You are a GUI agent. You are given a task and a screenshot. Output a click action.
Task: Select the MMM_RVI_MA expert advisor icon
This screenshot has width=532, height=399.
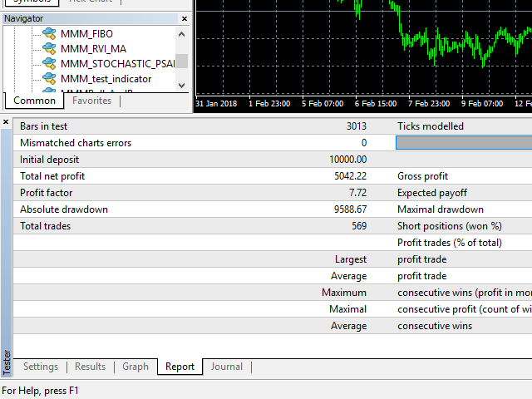[x=50, y=48]
